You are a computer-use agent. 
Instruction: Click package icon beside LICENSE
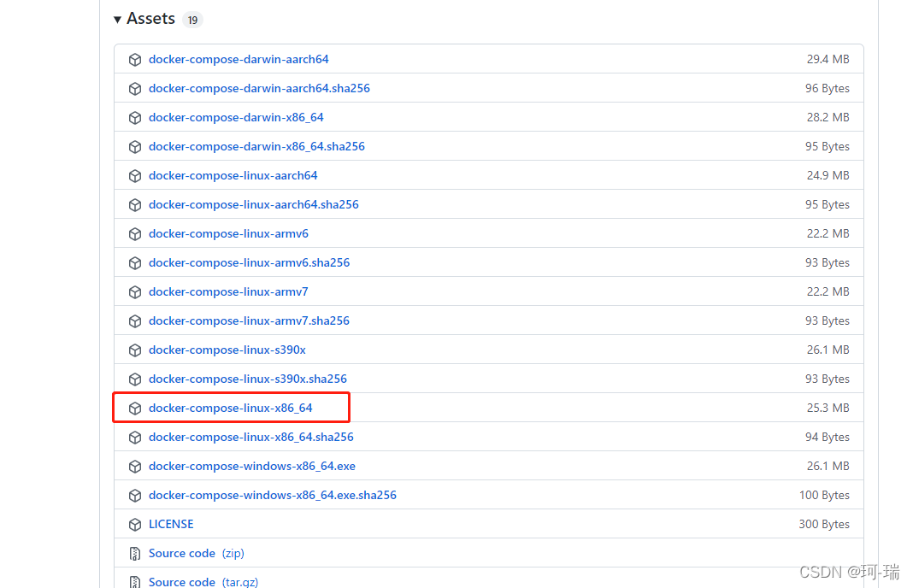[135, 525]
